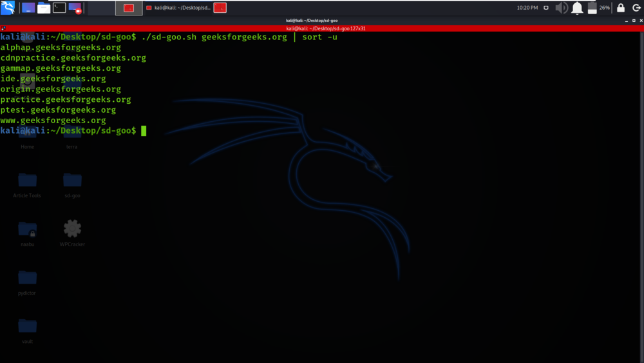Image resolution: width=644 pixels, height=363 pixels.
Task: Click the red terminal title bar sd-goo 127x31
Action: point(326,28)
